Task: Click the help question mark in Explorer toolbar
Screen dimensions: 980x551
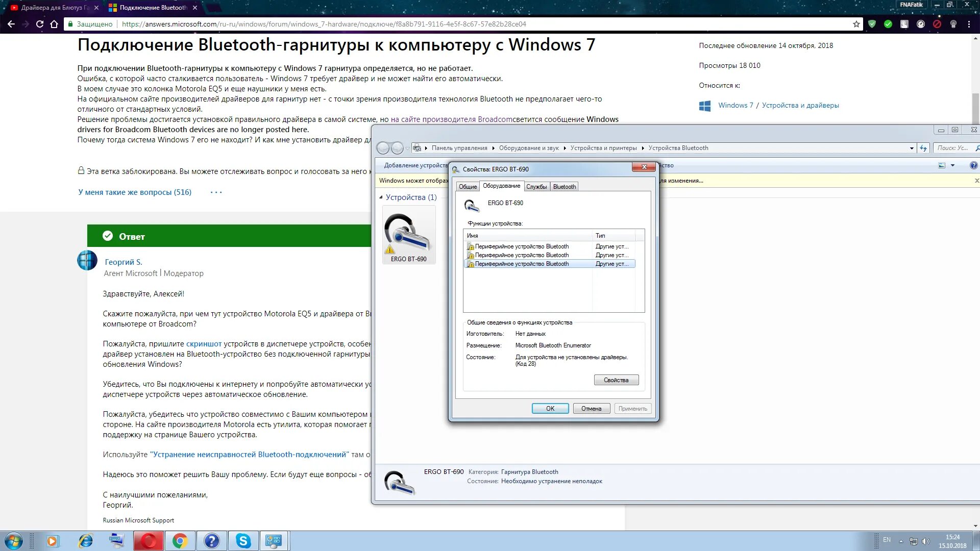Action: click(x=973, y=165)
